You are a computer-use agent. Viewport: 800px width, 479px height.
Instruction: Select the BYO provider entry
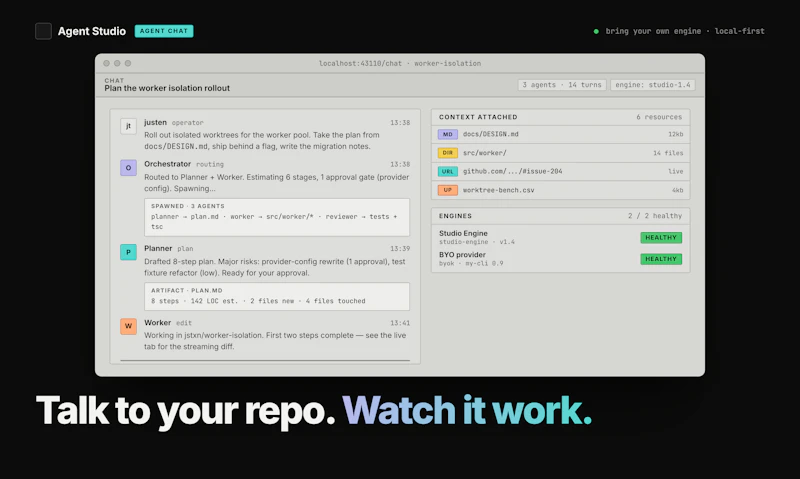560,259
